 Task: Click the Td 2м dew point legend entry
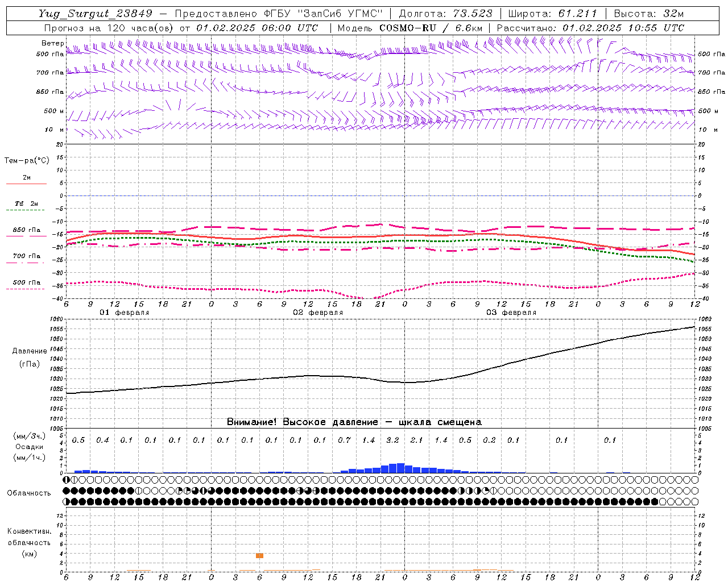(x=27, y=203)
